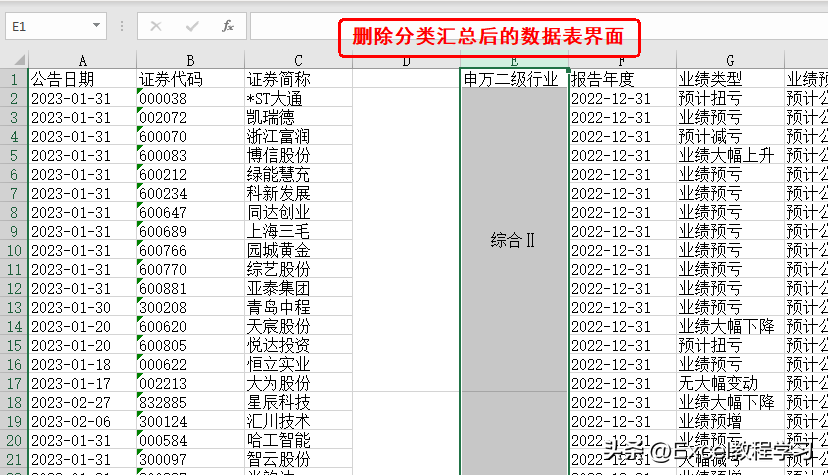Viewport: 828px width, 475px height.
Task: Click the Select All corner triangle
Action: click(x=14, y=61)
